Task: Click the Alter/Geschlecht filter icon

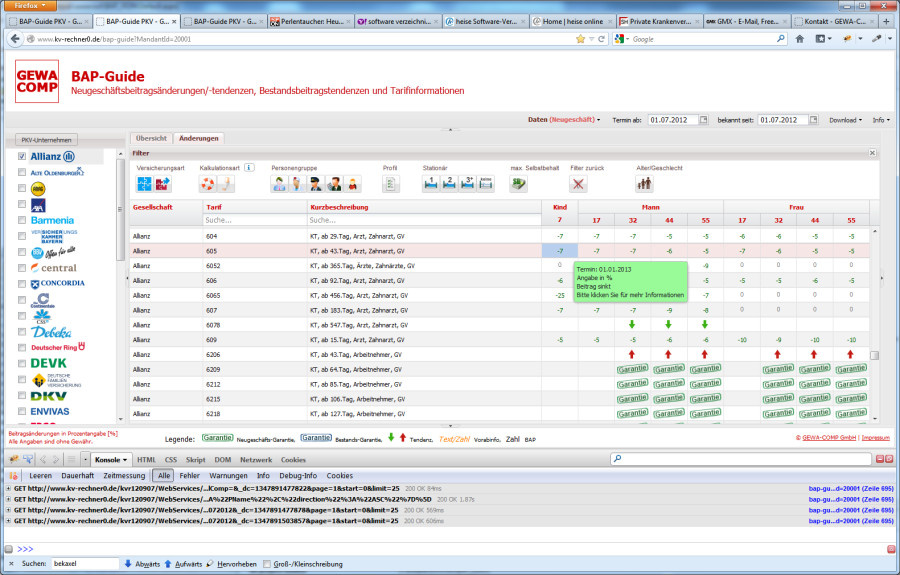Action: pos(646,184)
